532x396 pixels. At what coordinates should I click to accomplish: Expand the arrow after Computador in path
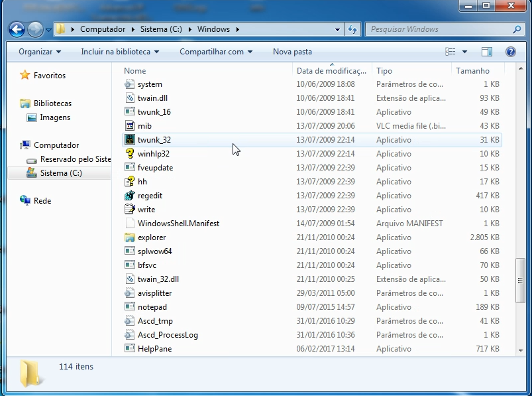(133, 29)
